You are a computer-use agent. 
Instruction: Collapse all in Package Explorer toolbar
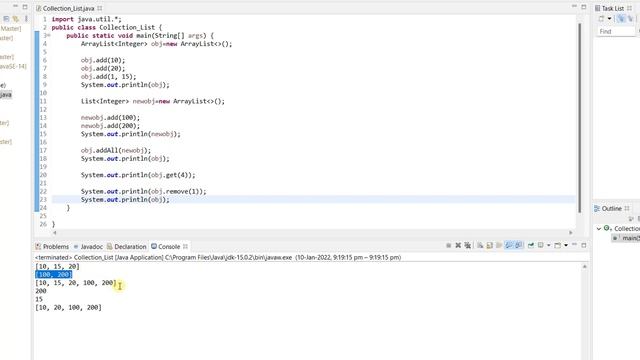tap(6, 19)
